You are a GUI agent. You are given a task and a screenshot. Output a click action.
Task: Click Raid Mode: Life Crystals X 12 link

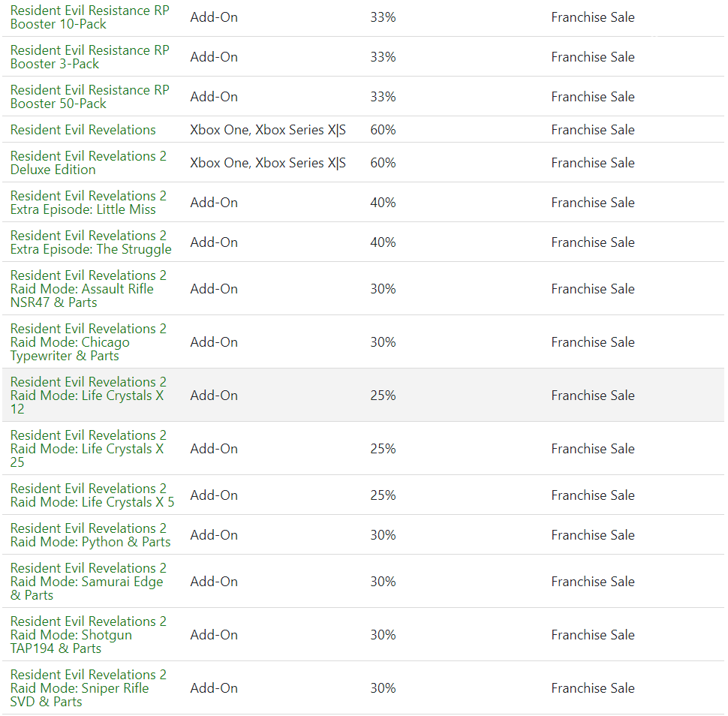coord(89,395)
